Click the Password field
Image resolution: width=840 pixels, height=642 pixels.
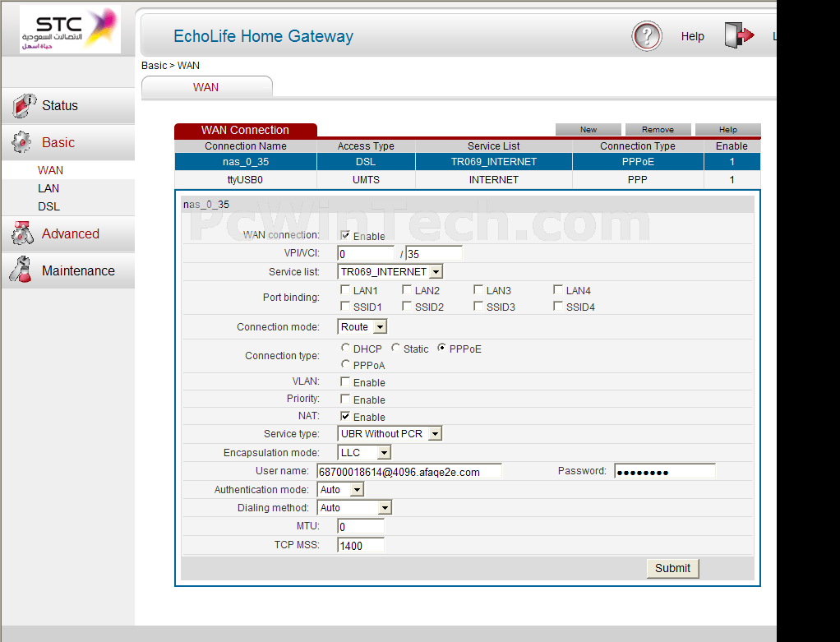coord(665,472)
